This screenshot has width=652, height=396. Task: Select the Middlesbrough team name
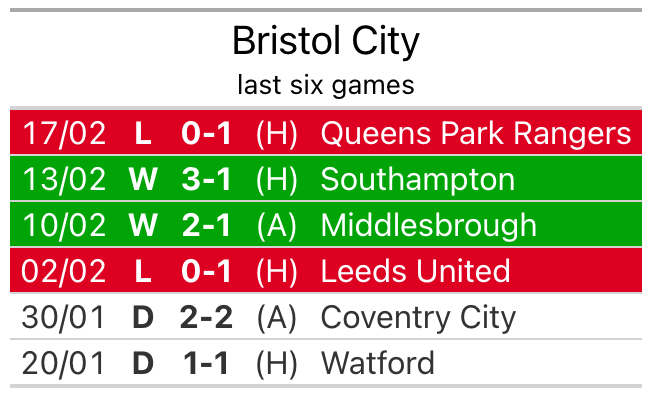click(429, 225)
